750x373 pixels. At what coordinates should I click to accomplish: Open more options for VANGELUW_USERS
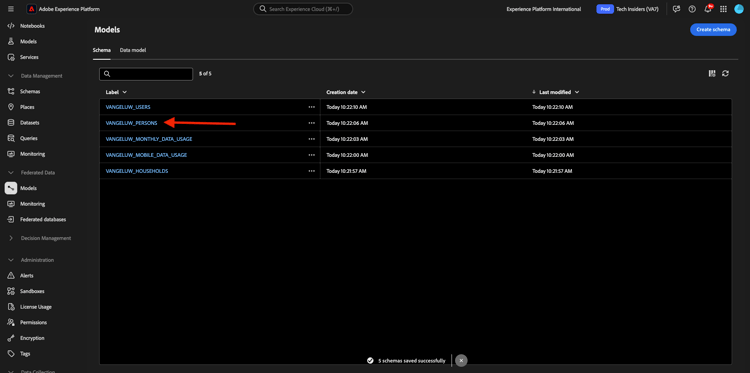[312, 107]
